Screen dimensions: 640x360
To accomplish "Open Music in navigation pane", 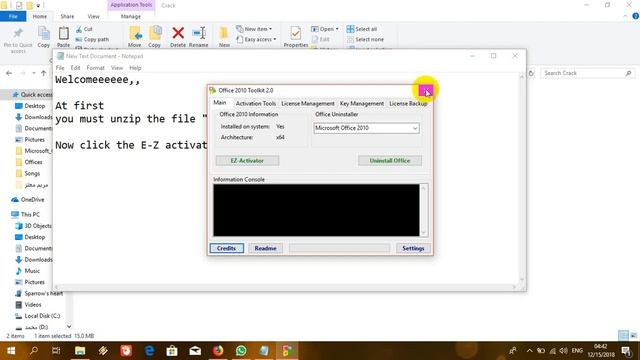I will 27,271.
